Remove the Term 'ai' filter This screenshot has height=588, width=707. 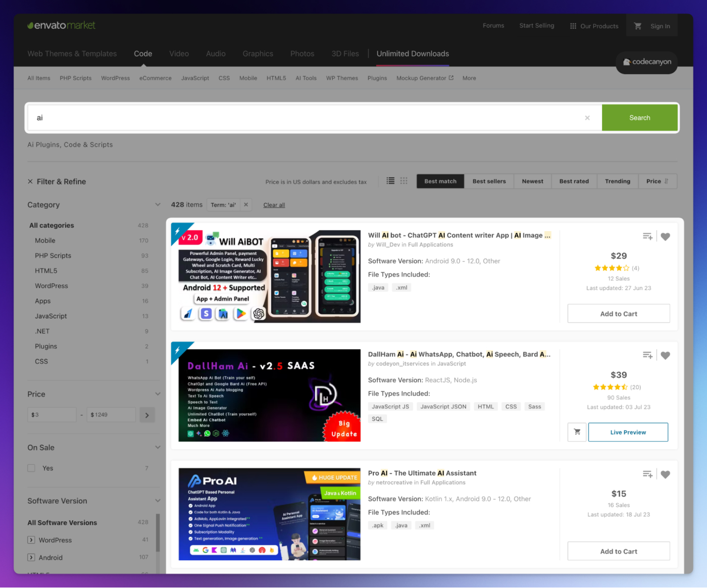coord(246,205)
